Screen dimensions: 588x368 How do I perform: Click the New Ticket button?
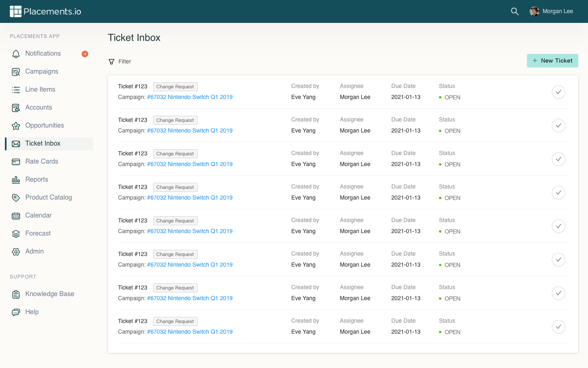[x=552, y=61]
